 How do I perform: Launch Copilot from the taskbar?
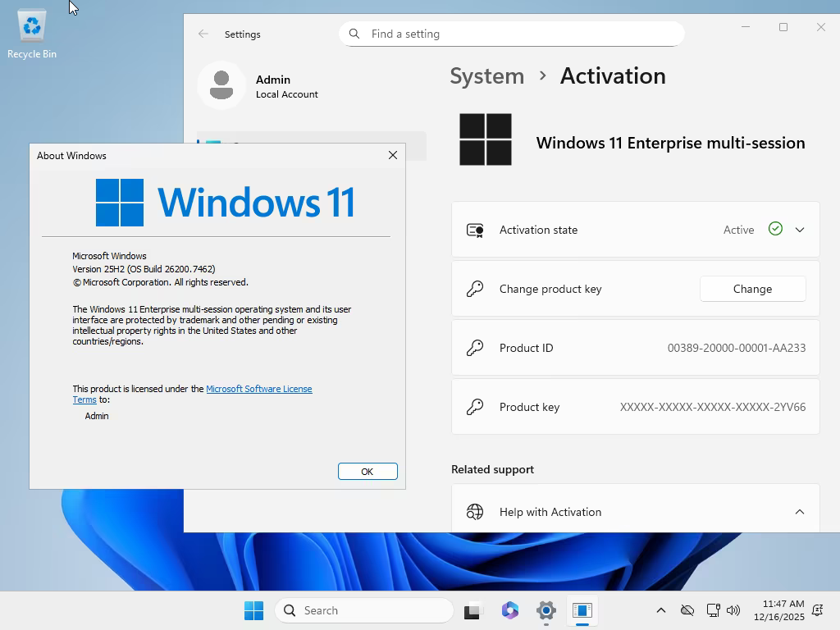coord(509,610)
